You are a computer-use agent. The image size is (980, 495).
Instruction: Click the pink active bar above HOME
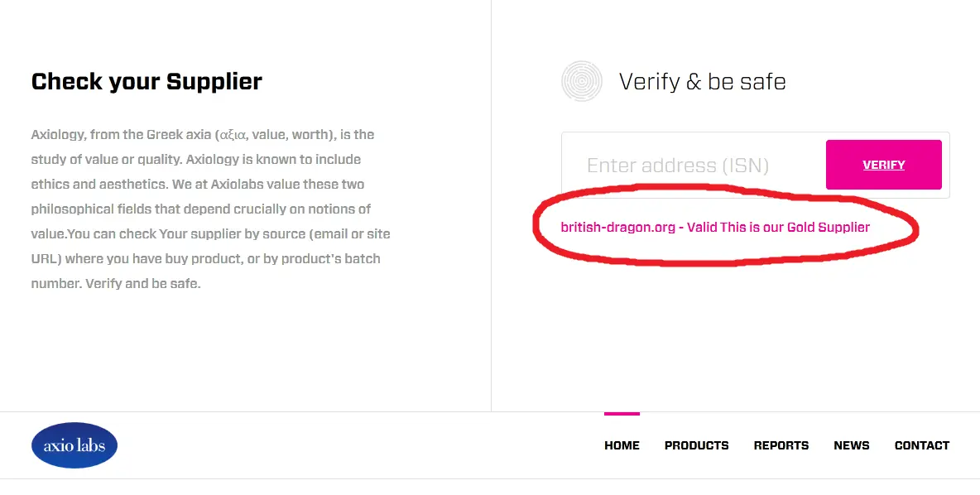[x=622, y=413]
